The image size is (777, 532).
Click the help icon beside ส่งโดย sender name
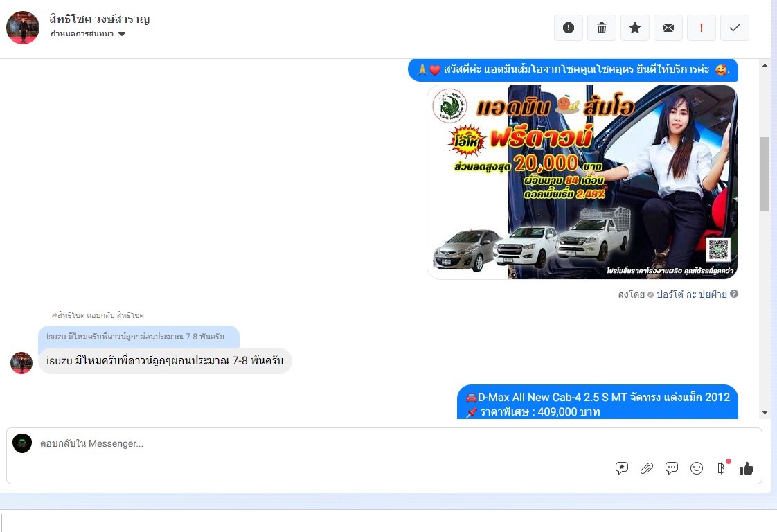734,294
